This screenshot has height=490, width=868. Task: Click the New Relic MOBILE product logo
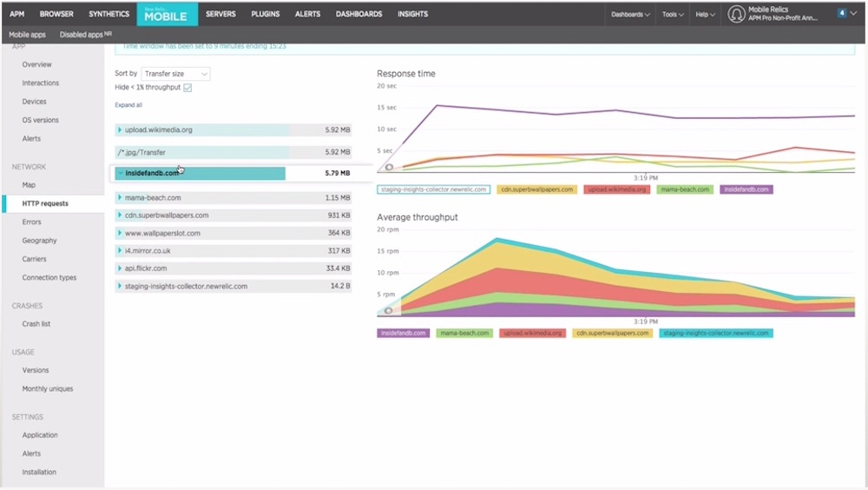(x=168, y=14)
